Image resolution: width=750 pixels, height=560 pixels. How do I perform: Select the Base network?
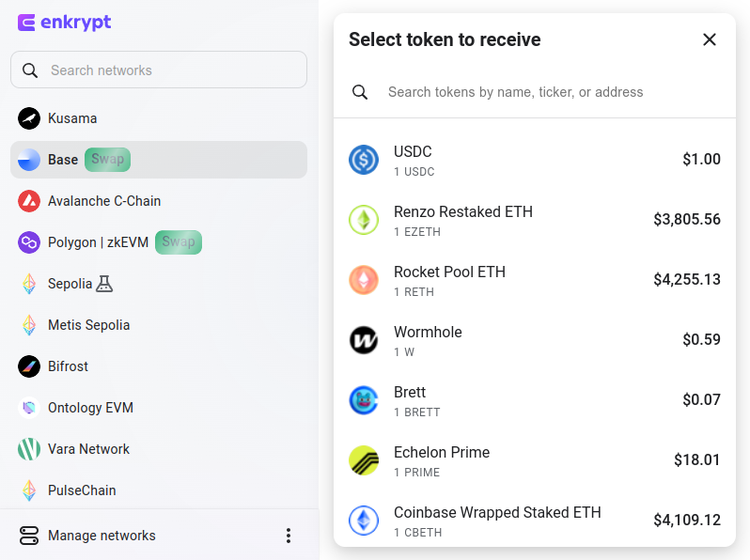click(x=159, y=160)
